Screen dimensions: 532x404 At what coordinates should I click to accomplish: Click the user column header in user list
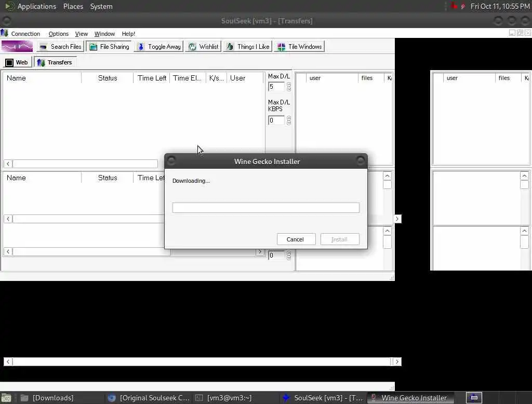click(332, 78)
